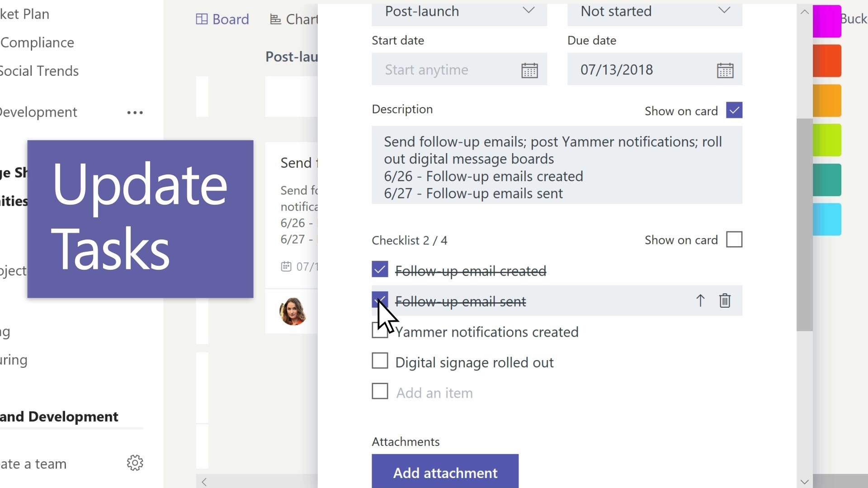Toggle Show on card for Description

tap(734, 111)
